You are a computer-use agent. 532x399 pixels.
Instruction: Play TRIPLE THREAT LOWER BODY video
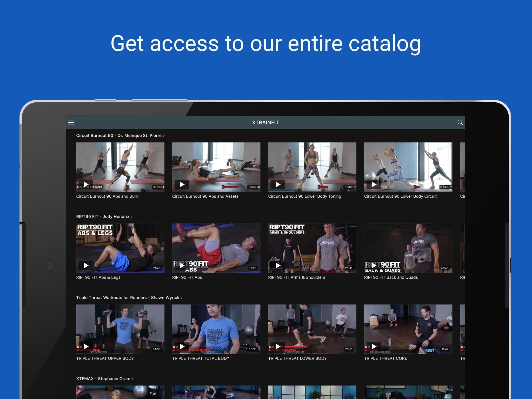(x=278, y=347)
